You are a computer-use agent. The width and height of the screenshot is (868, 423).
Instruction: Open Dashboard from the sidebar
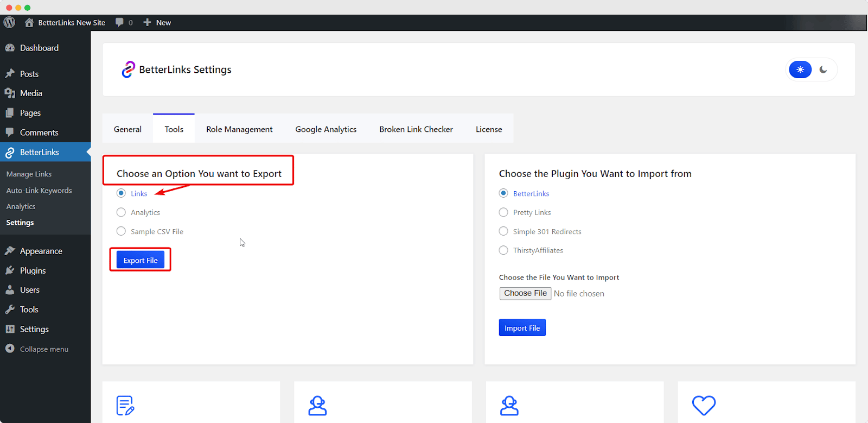(x=45, y=48)
